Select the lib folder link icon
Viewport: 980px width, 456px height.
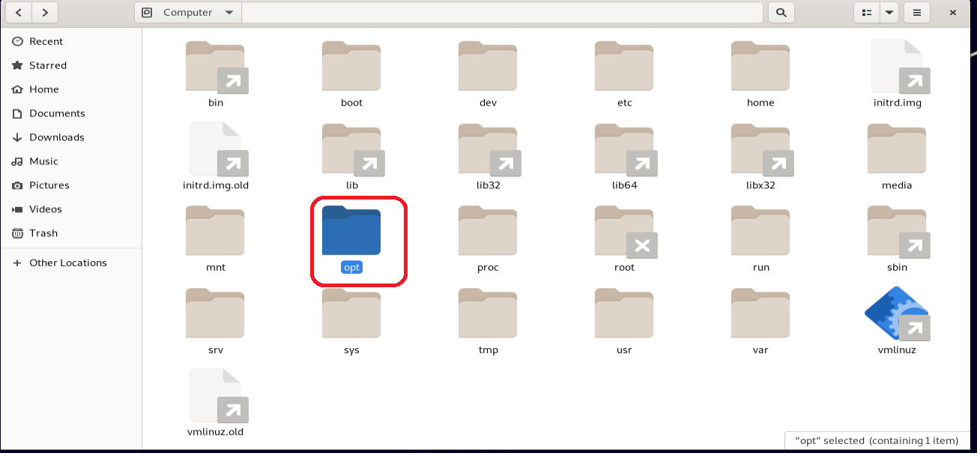351,148
